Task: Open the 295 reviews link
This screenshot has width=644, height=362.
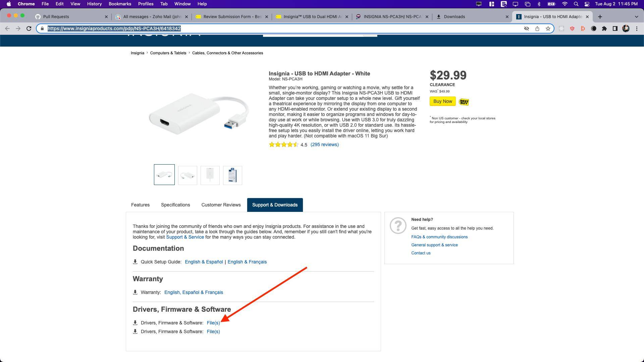Action: [324, 144]
